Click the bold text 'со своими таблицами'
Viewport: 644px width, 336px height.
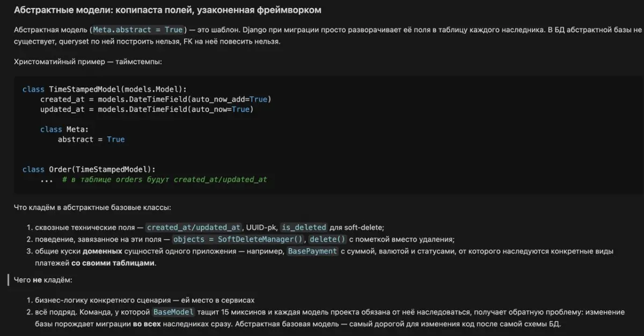coord(112,263)
